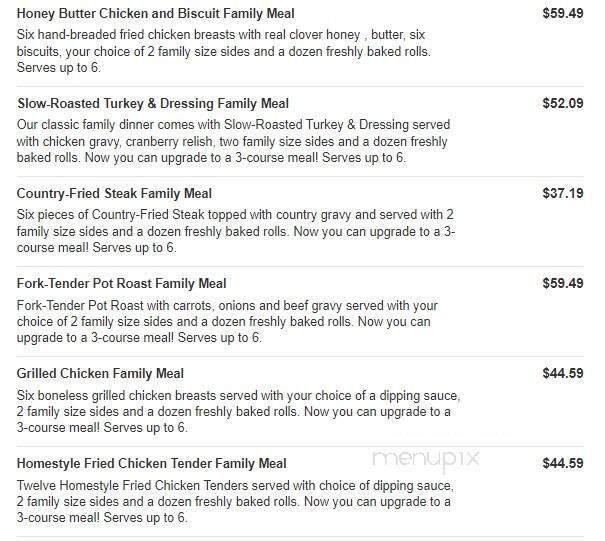Select the $59.49 Pot Roast price
The height and width of the screenshot is (541, 605).
(562, 284)
